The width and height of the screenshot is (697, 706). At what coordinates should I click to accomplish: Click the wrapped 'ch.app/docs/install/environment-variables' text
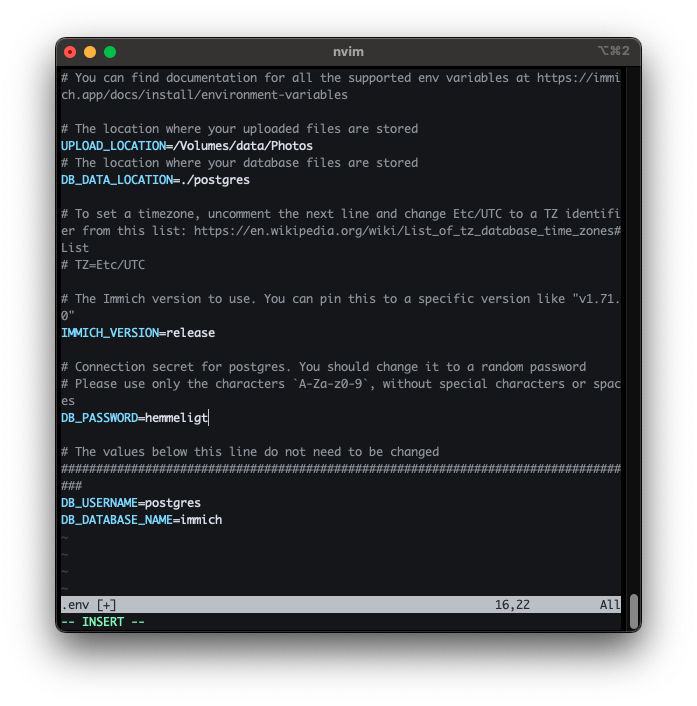click(204, 95)
